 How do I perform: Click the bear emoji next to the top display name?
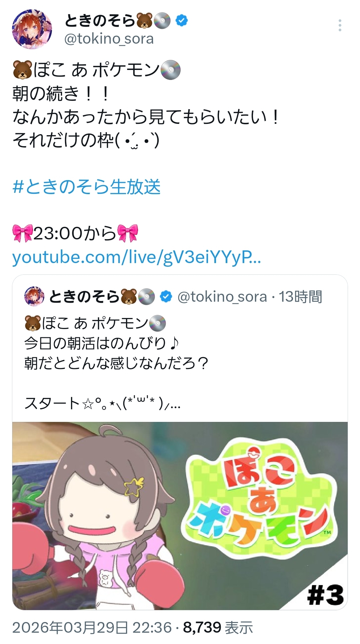click(x=145, y=21)
